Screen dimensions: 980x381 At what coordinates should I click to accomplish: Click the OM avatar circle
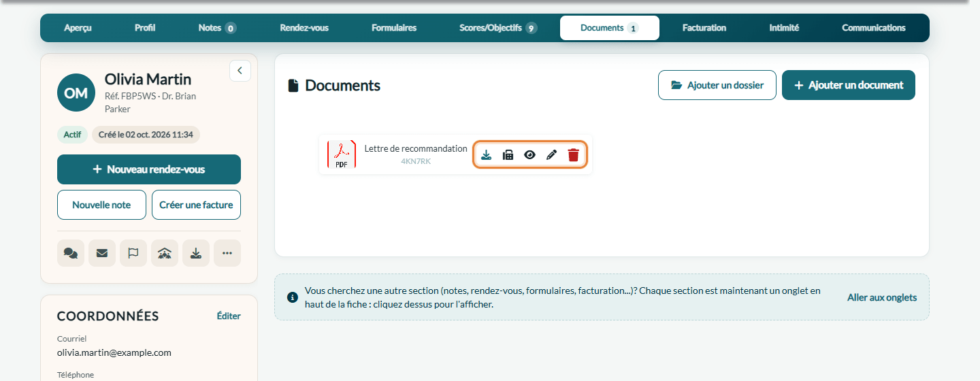76,93
